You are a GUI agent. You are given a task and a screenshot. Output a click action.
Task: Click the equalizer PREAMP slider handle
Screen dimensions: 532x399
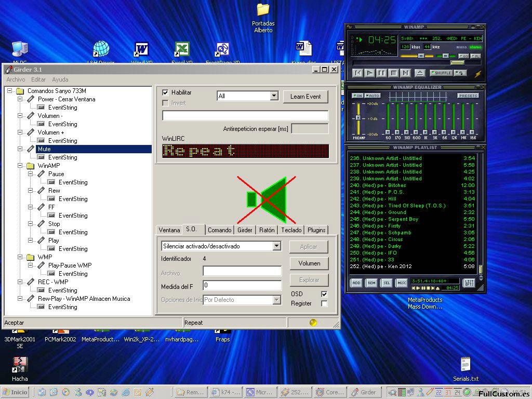(358, 118)
